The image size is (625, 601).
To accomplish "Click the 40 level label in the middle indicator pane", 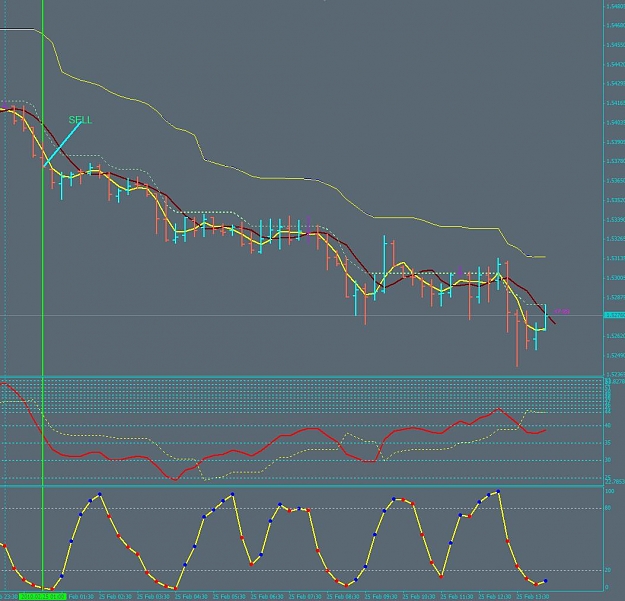I will (x=608, y=426).
